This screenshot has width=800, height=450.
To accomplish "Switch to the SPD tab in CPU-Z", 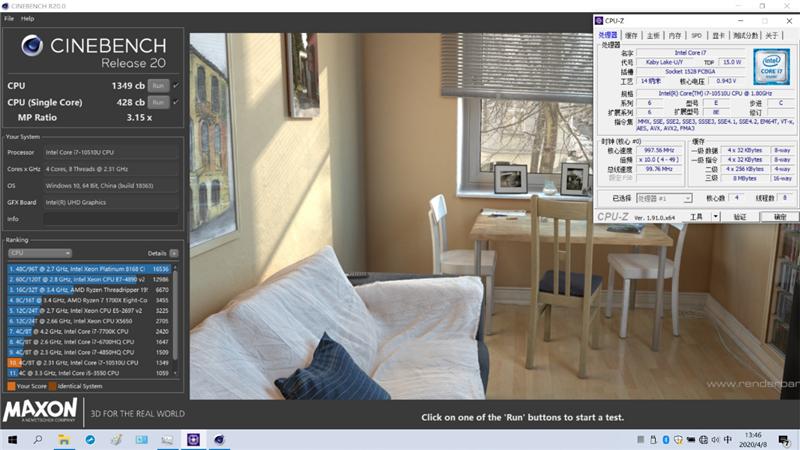I will 695,35.
